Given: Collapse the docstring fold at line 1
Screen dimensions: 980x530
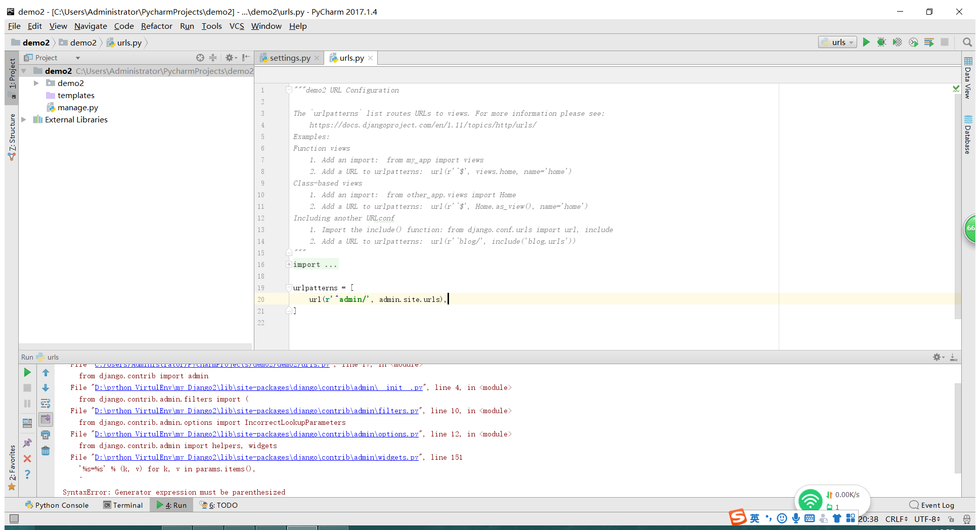Looking at the screenshot, I should coord(289,90).
